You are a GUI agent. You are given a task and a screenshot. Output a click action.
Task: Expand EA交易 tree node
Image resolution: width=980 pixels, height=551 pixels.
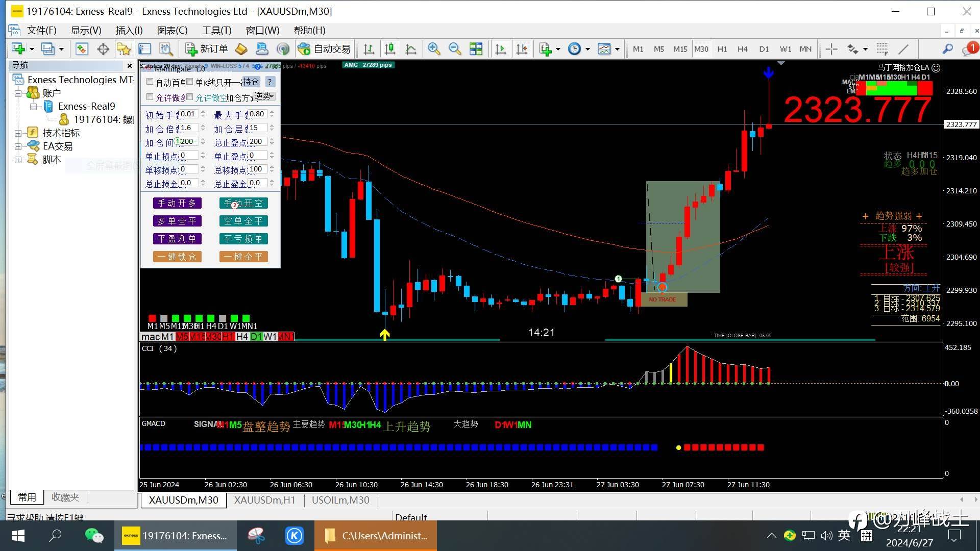coord(18,146)
